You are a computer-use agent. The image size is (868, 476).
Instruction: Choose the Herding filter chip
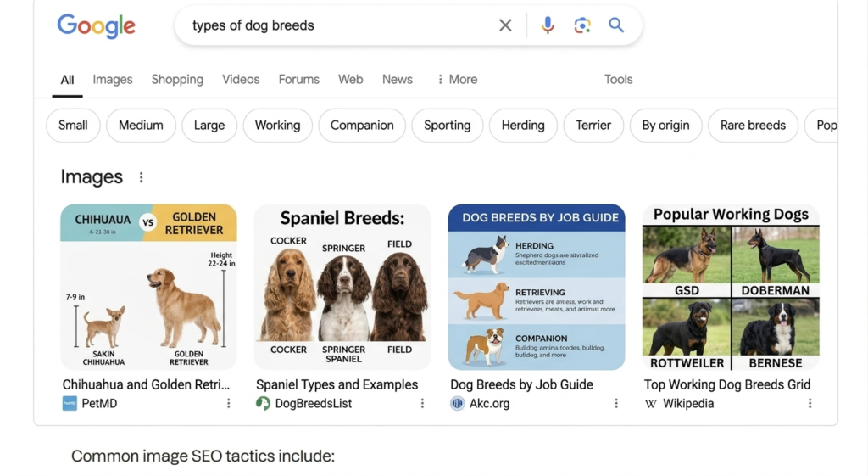click(x=523, y=126)
